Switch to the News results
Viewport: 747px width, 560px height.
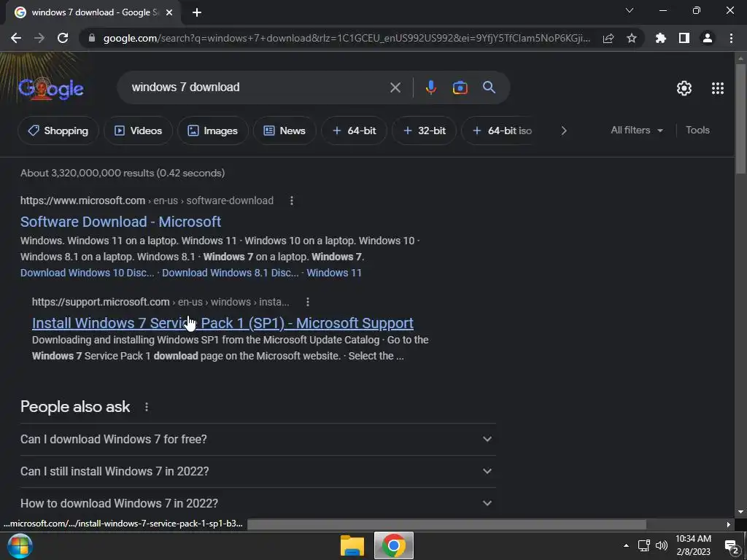285,131
